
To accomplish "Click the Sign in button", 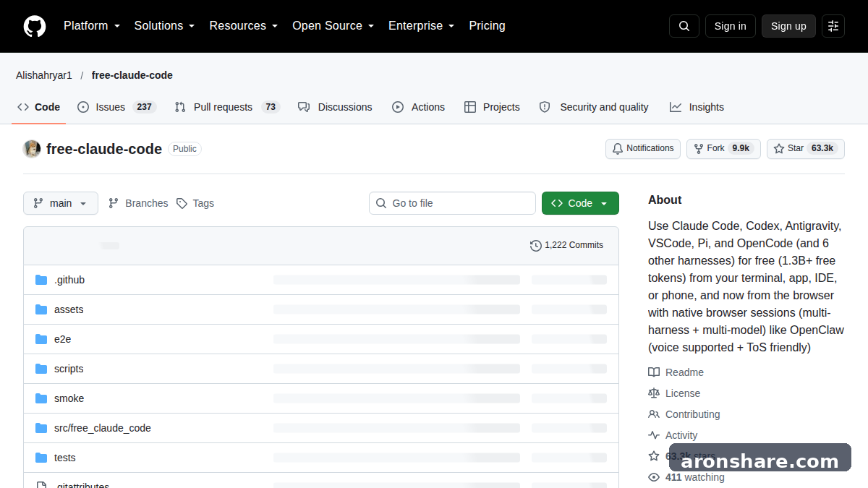I will 731,26.
